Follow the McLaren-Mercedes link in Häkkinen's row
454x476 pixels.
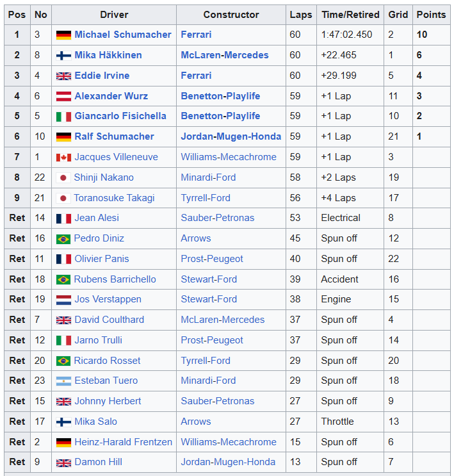pos(224,55)
